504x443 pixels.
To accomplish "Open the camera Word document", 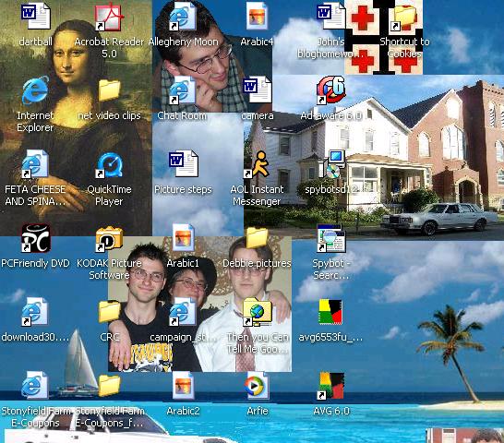I will pyautogui.click(x=258, y=90).
